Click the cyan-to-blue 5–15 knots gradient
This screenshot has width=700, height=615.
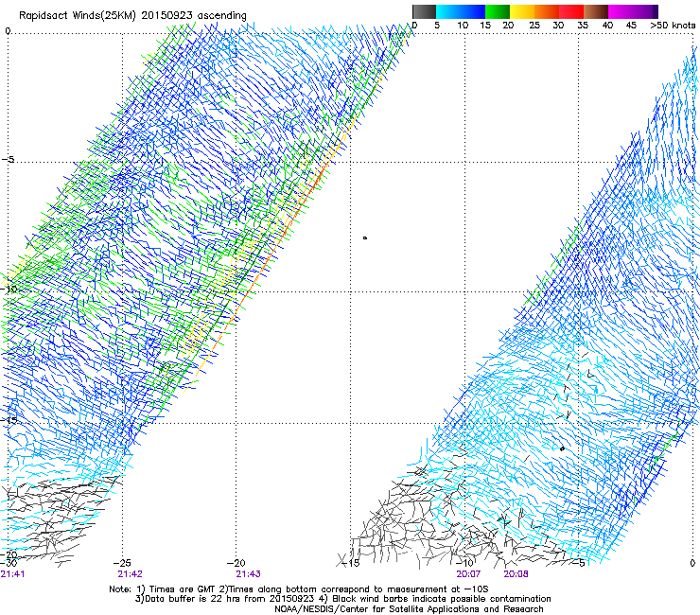click(461, 11)
